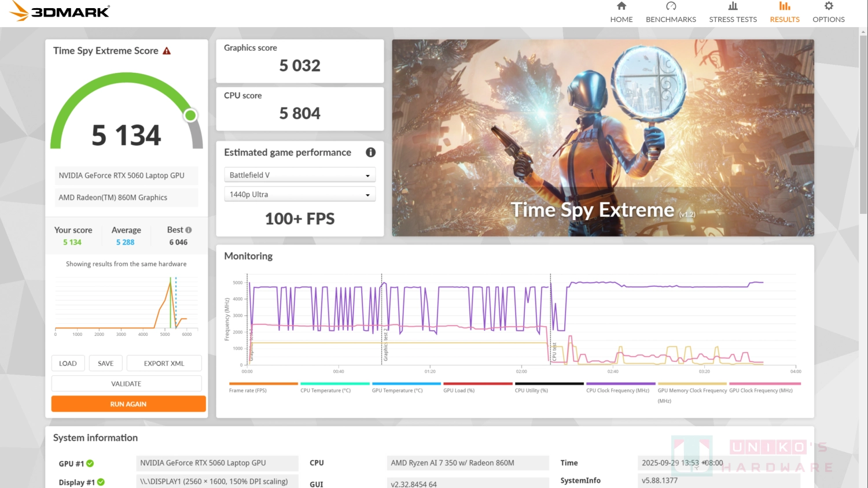Click the GPU #1 green check icon

(90, 463)
